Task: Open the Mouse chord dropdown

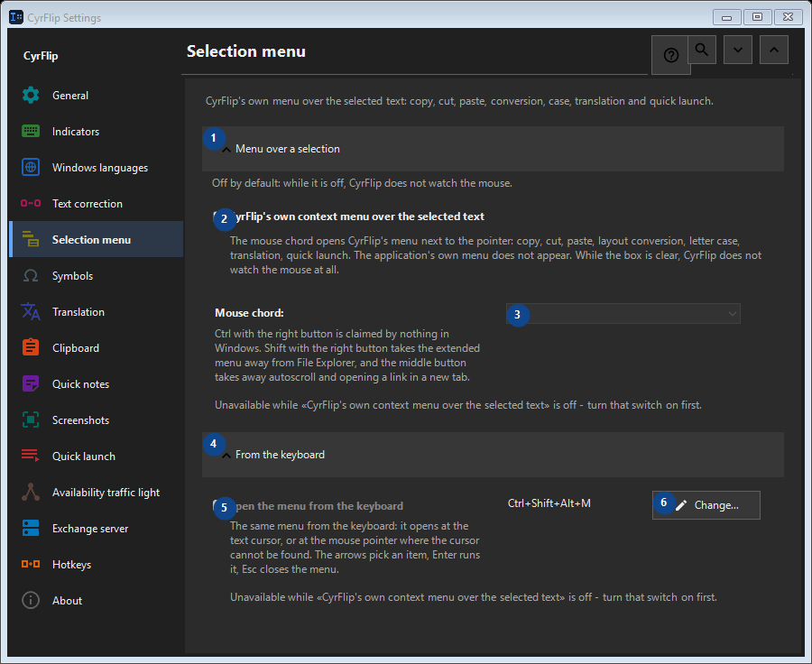Action: [623, 313]
